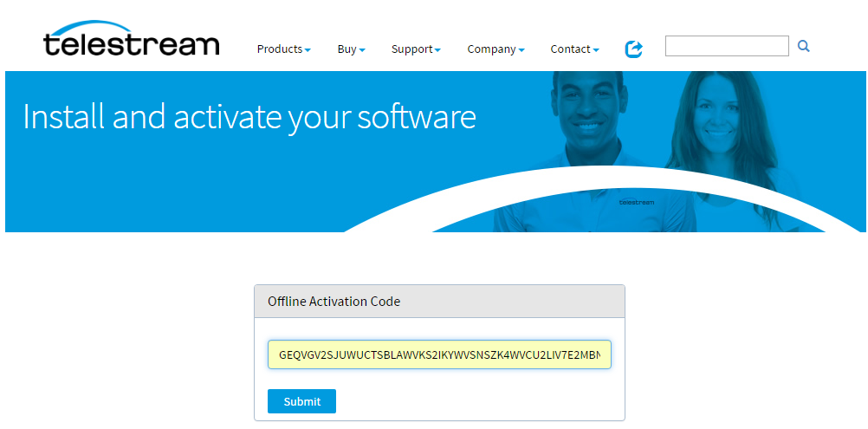
Task: Expand the Support dropdown arrow
Action: click(x=437, y=50)
